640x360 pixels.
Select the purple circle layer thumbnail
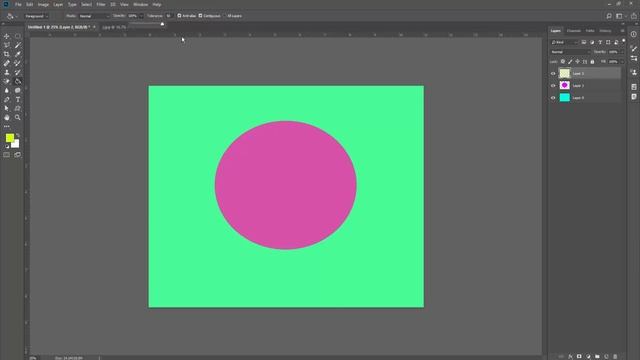564,85
